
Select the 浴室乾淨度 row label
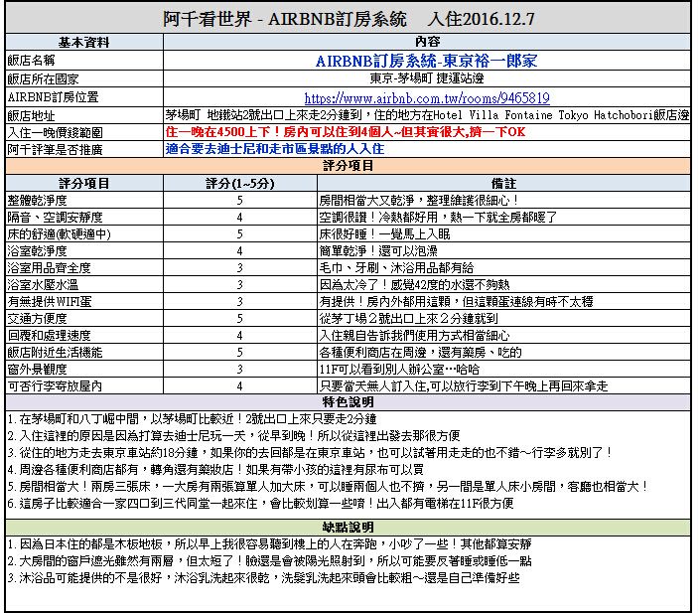[x=37, y=251]
